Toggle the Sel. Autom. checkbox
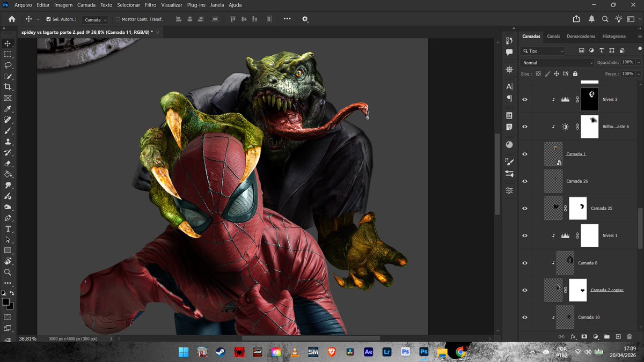Viewport: 644px width, 362px height. [49, 19]
